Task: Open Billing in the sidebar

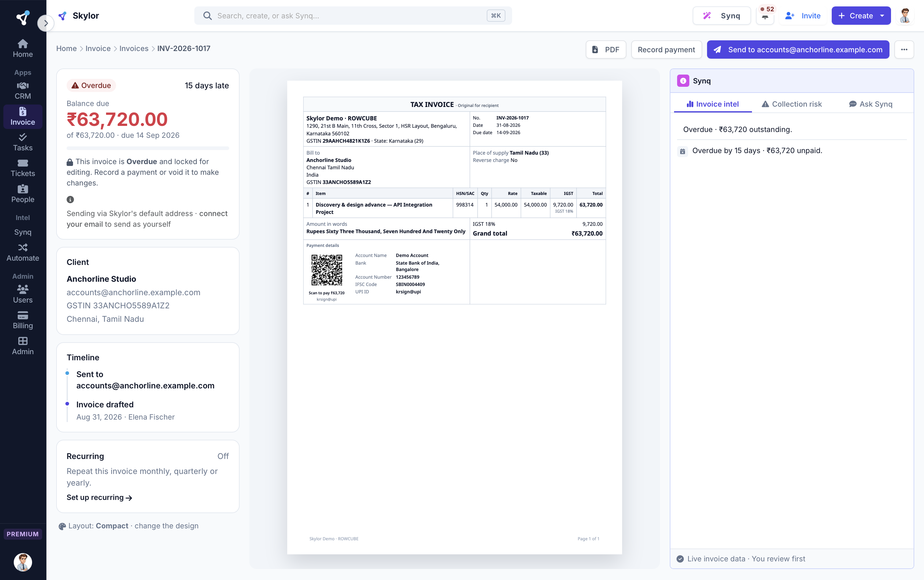Action: [23, 320]
